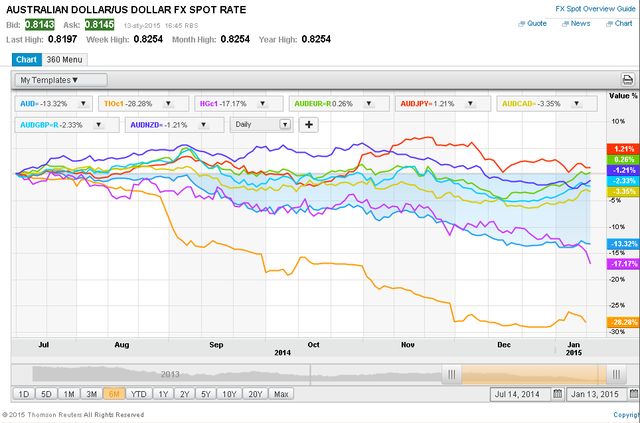Click the red 1.21% value tag
Viewport: 640px width, 423px height.
pyautogui.click(x=622, y=149)
